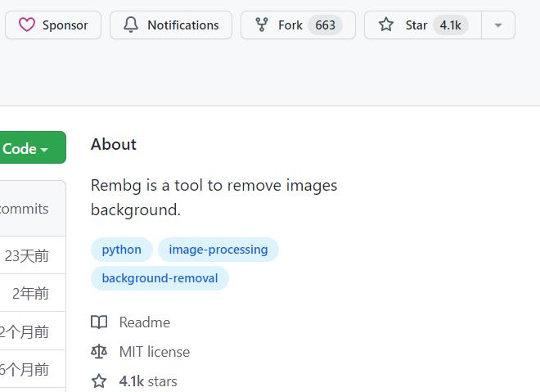The width and height of the screenshot is (540, 392).
Task: Click the bell icon for Notifications
Action: pos(131,25)
